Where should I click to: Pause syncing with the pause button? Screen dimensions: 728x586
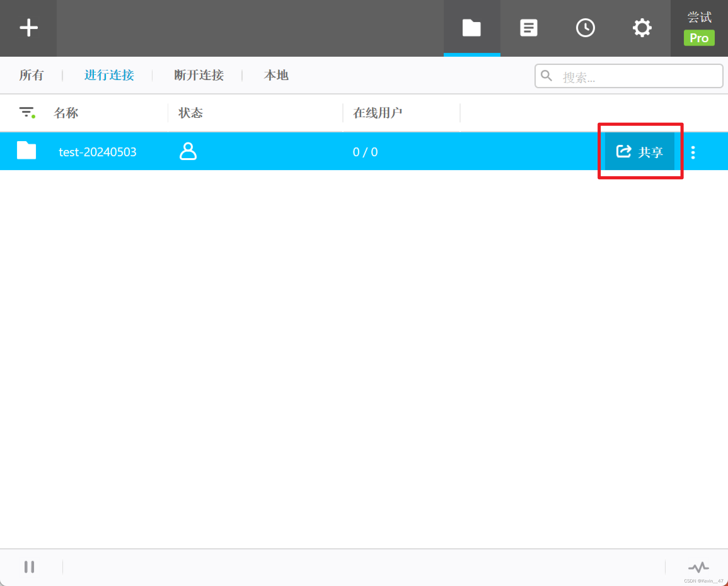pos(29,567)
